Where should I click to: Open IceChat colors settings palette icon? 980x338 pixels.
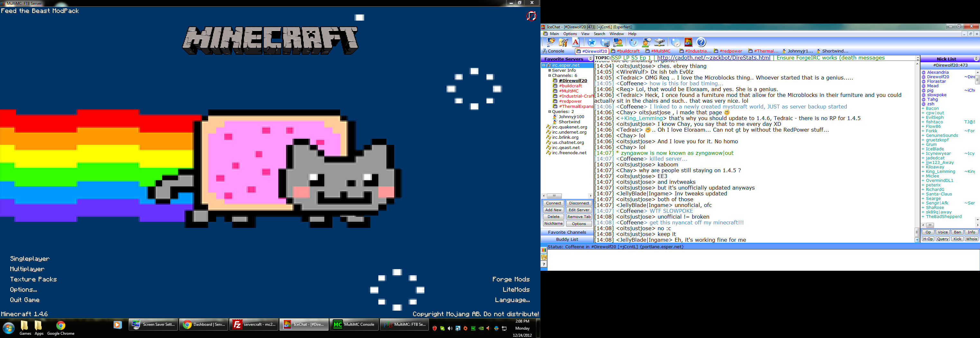point(551,42)
